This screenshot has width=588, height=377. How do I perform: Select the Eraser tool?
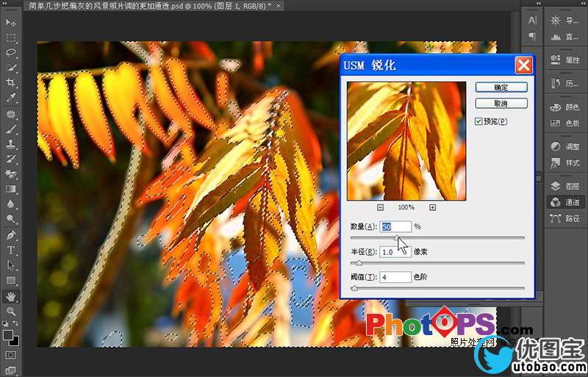(11, 174)
